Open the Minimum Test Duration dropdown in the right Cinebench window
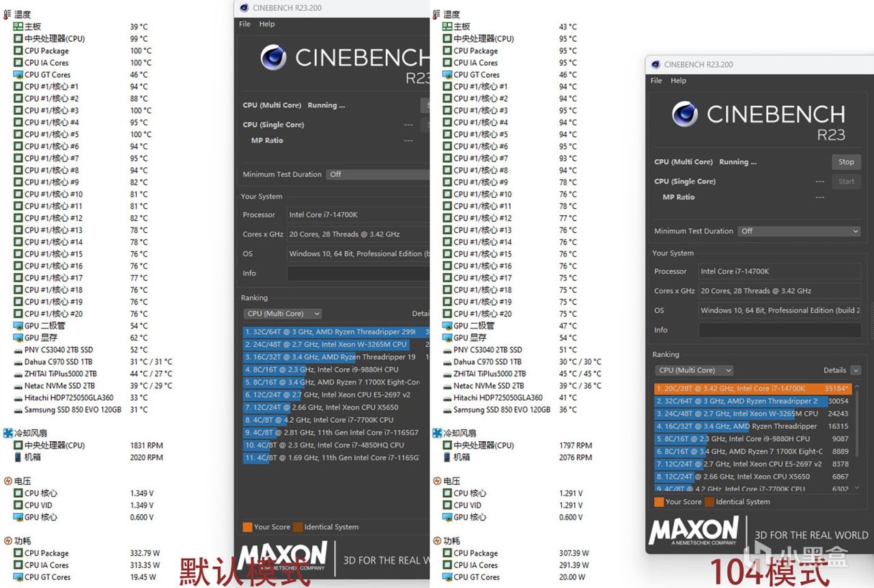 (800, 231)
